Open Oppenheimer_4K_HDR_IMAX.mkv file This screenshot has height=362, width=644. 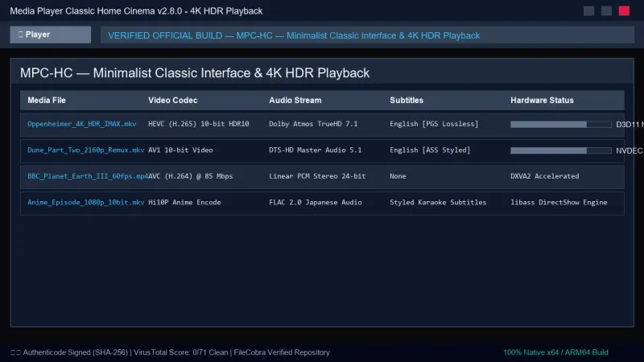click(82, 124)
